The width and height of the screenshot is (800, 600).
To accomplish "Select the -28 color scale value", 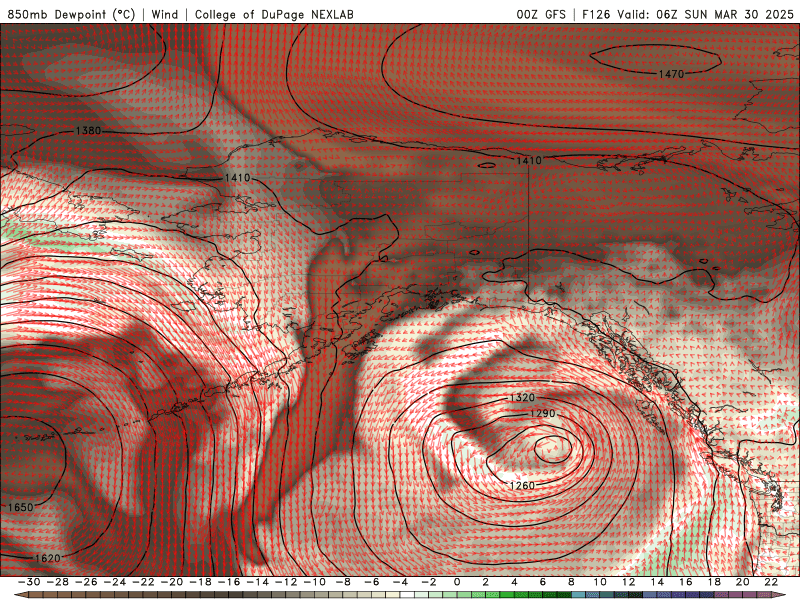I will point(58,582).
